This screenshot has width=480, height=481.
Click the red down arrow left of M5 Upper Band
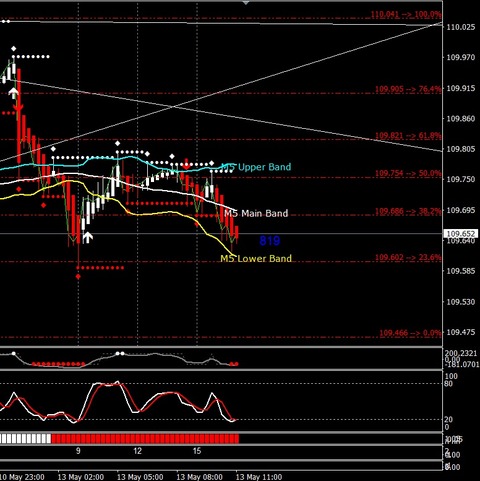[186, 164]
